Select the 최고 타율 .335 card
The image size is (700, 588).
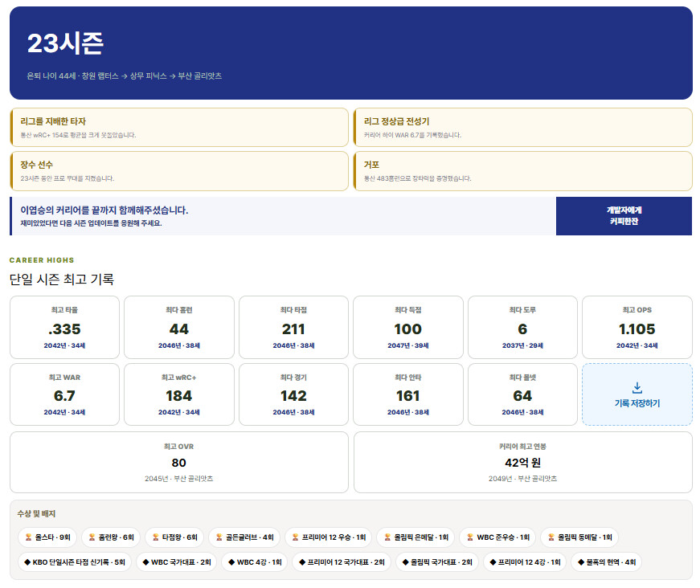tap(65, 327)
